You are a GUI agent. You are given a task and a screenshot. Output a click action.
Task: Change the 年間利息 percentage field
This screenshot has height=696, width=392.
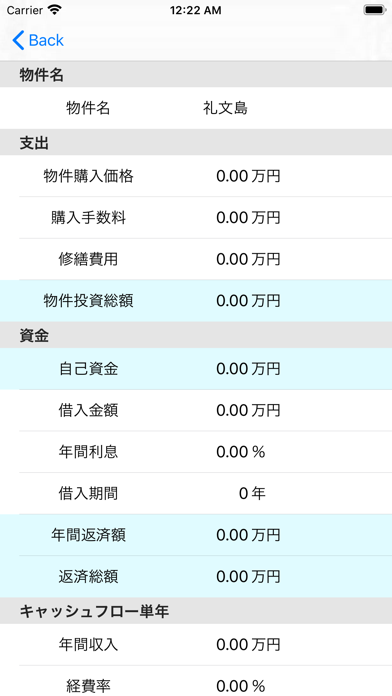241,452
